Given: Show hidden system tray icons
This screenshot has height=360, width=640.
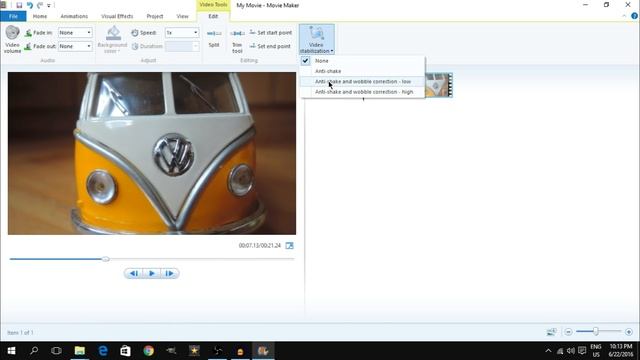Looking at the screenshot, I should 548,351.
